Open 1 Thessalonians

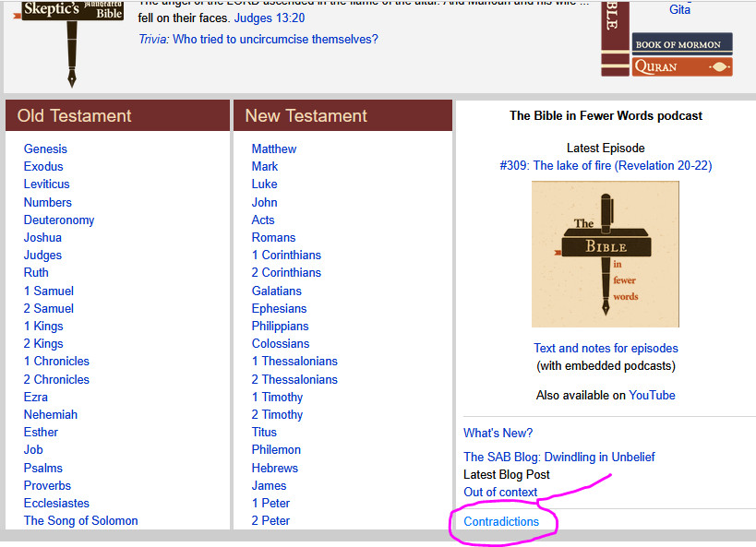294,362
